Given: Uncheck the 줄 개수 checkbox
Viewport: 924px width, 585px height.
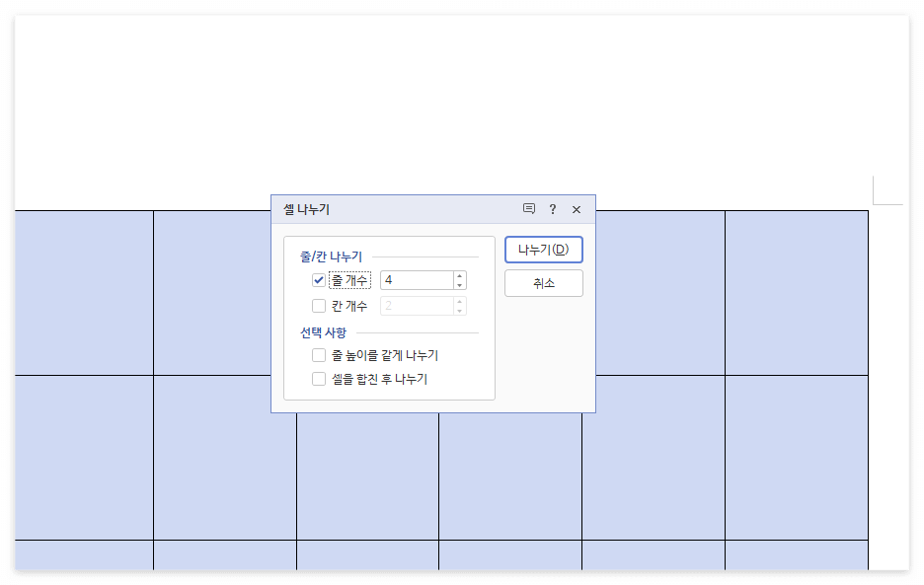Looking at the screenshot, I should click(x=319, y=280).
